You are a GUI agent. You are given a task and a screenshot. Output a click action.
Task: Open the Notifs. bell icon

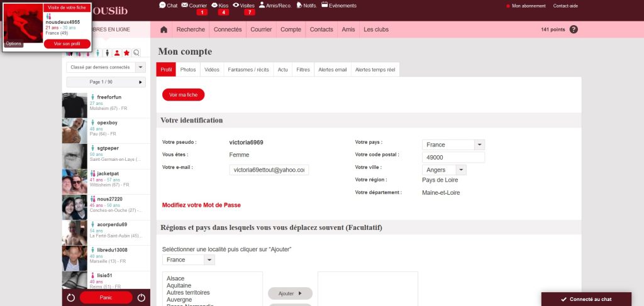pos(298,6)
